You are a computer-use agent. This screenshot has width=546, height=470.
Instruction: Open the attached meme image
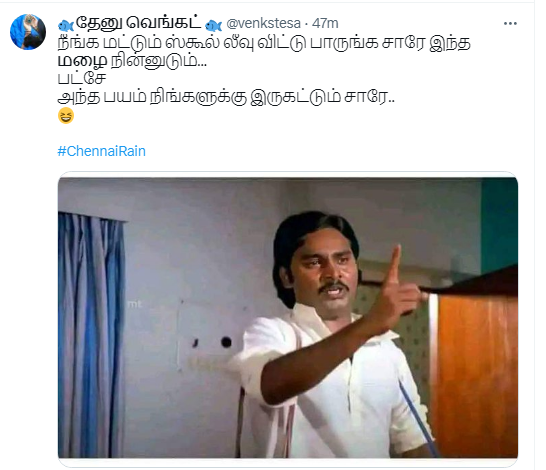tap(288, 318)
